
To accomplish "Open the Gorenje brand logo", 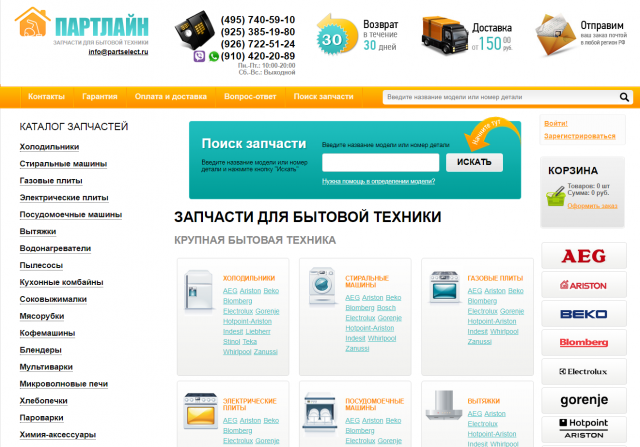I will (x=584, y=400).
